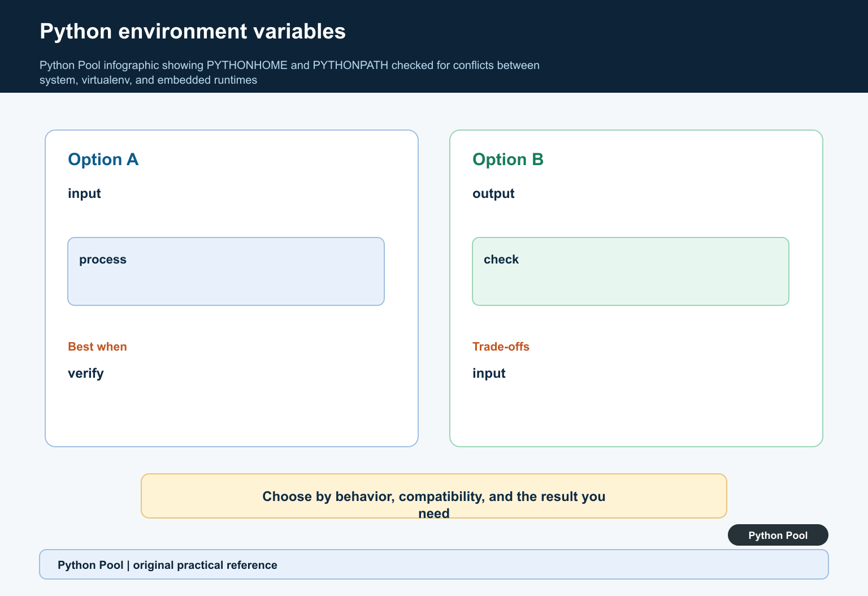The image size is (868, 596).
Task: Click 'output' under Option B heading
Action: point(493,193)
